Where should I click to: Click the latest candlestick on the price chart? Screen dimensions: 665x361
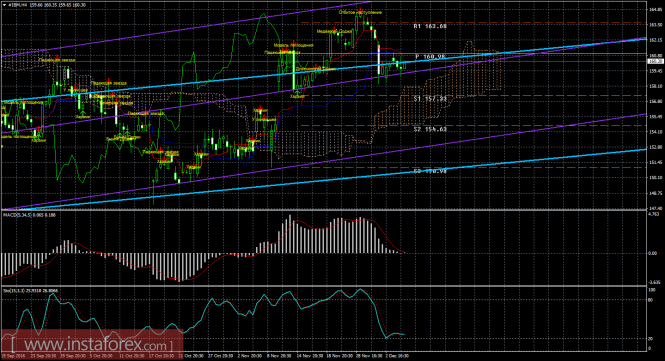(405, 65)
